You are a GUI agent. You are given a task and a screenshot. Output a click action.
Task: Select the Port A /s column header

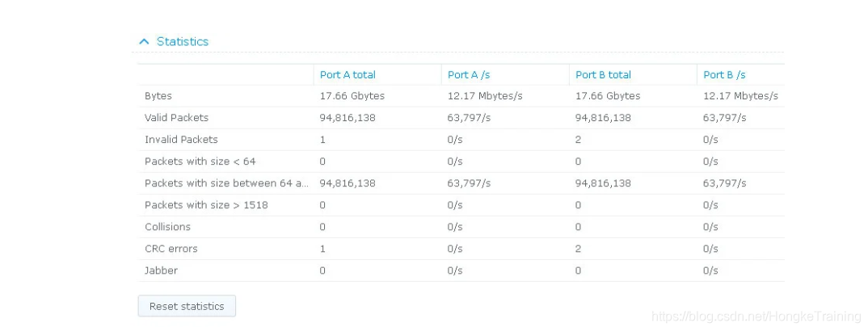tap(469, 74)
